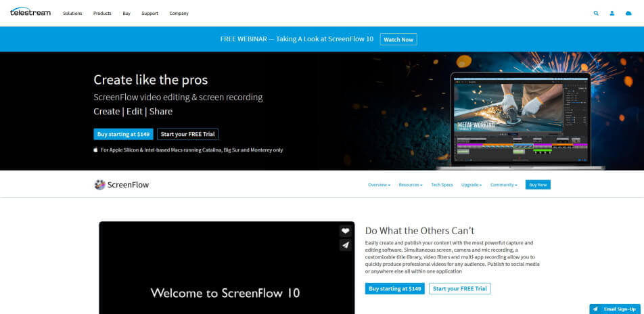Expand the Community dropdown
644x314 pixels.
pos(504,185)
